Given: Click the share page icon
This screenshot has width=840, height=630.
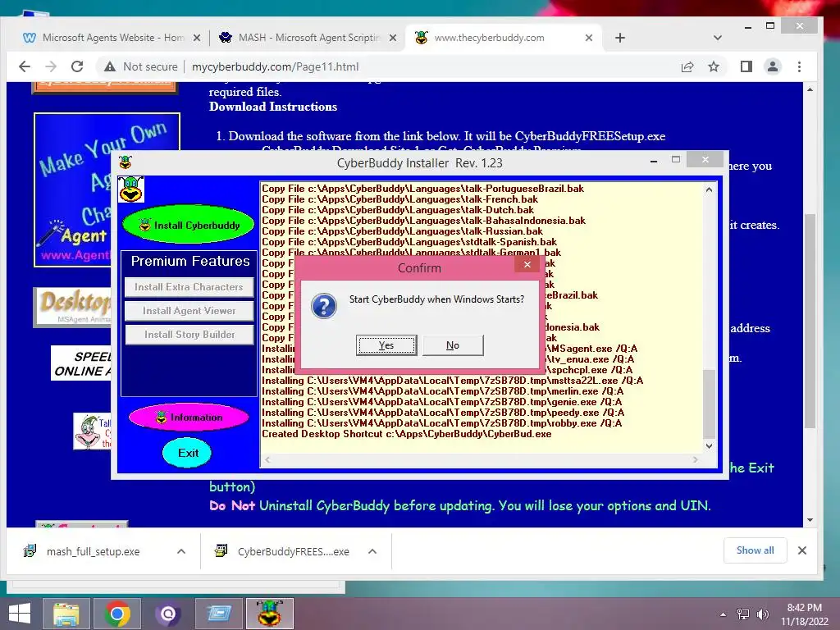Looking at the screenshot, I should 687,66.
